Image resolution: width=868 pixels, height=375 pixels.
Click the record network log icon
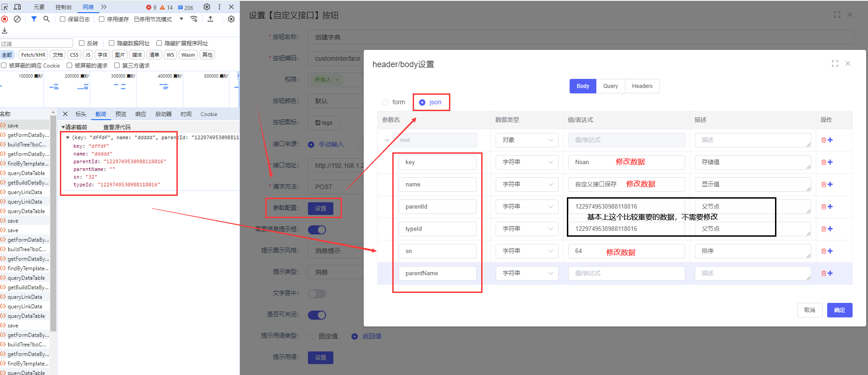click(x=5, y=19)
